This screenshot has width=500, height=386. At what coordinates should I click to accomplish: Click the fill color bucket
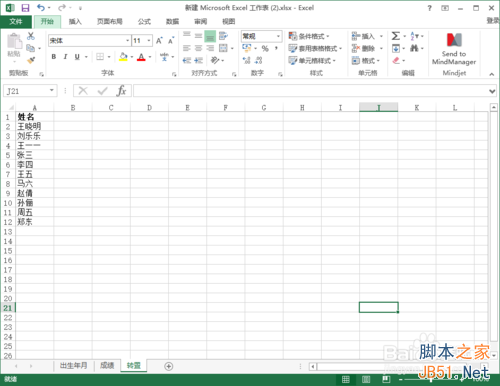pos(123,57)
